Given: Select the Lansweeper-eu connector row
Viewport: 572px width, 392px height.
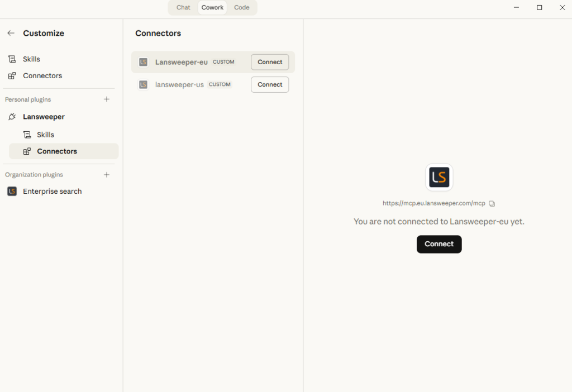Looking at the screenshot, I should coord(213,62).
